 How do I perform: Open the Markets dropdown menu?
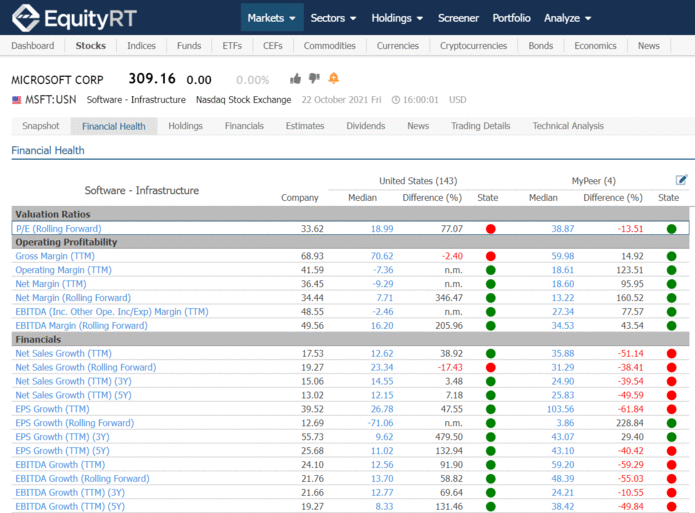[272, 18]
